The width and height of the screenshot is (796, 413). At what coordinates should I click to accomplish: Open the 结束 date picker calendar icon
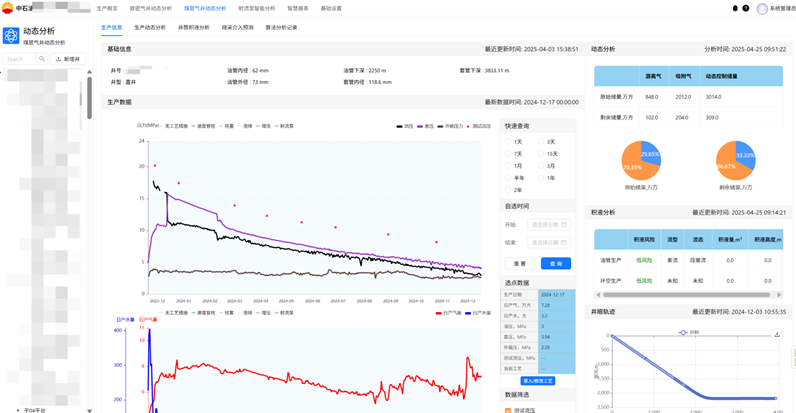pyautogui.click(x=563, y=243)
